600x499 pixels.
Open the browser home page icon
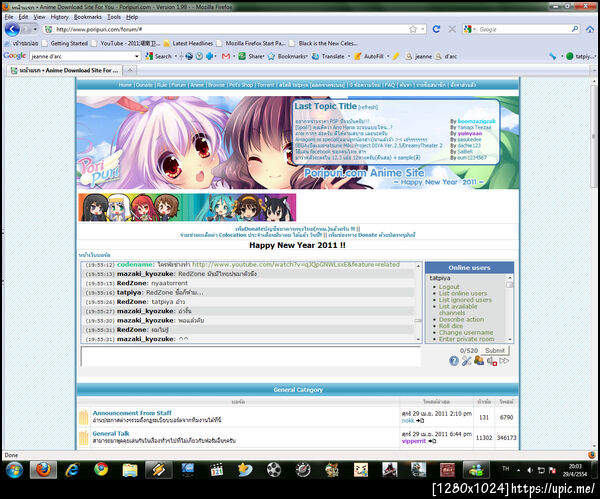(590, 29)
